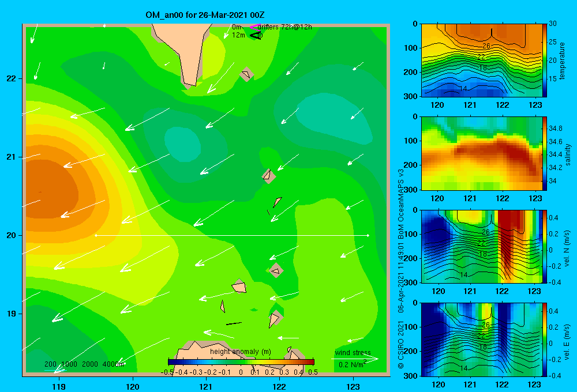The height and width of the screenshot is (392, 577).
Task: Click the 21 latitude label on main map
Action: coord(12,157)
